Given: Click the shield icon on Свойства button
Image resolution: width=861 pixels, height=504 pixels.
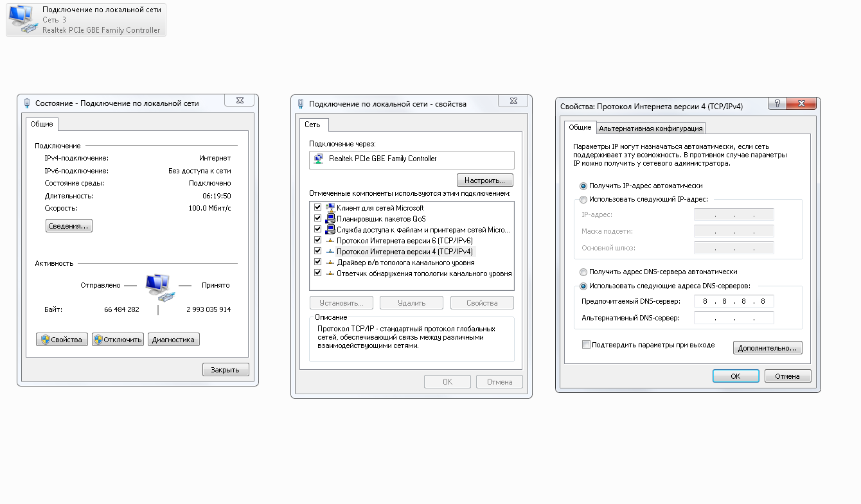Looking at the screenshot, I should coord(45,340).
